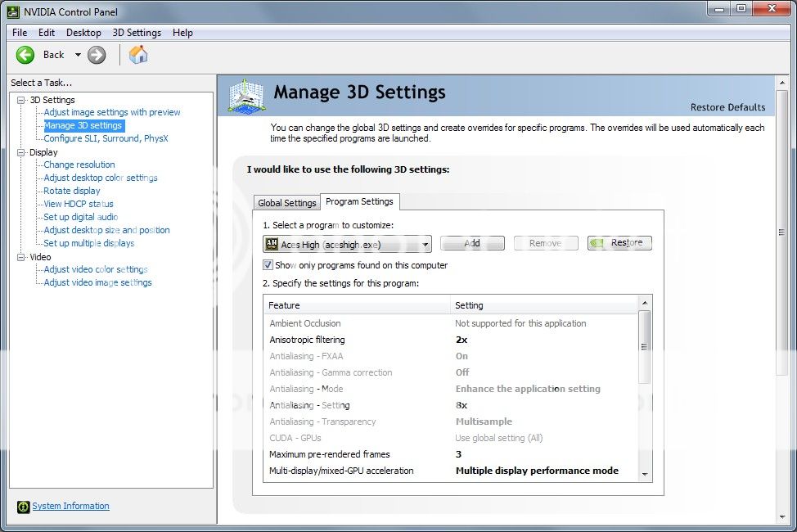Click the Home house icon

pyautogui.click(x=138, y=54)
